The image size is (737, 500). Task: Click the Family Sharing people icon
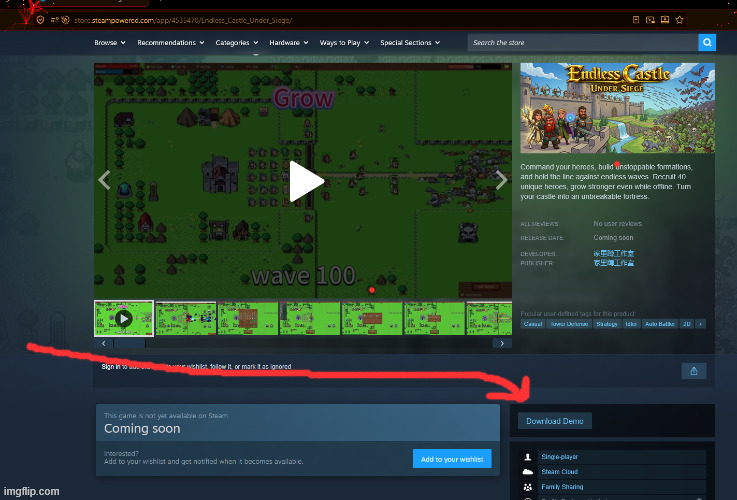527,487
